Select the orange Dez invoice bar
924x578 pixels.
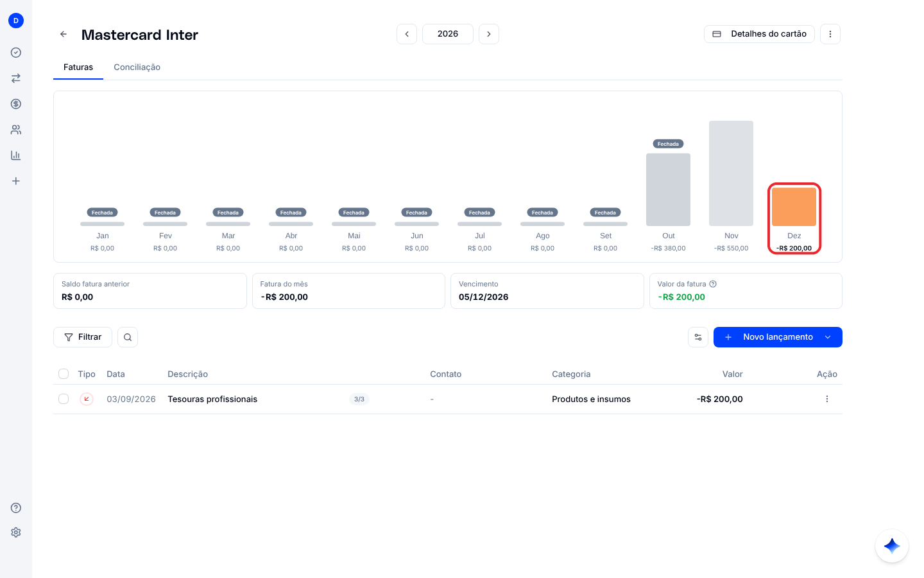click(x=794, y=207)
